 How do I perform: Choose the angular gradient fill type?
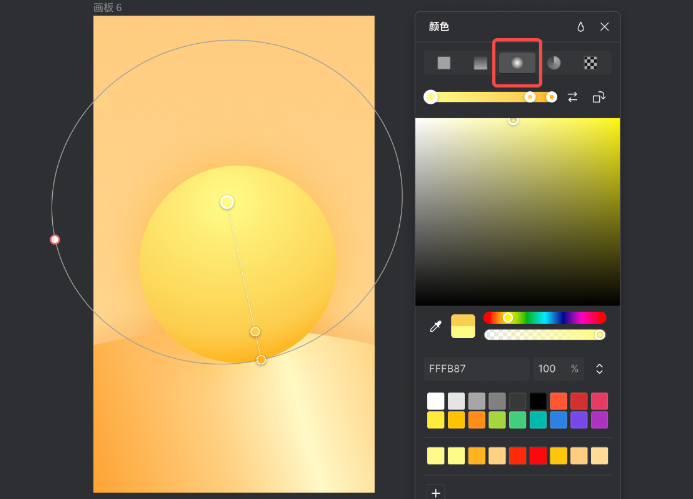pos(554,63)
